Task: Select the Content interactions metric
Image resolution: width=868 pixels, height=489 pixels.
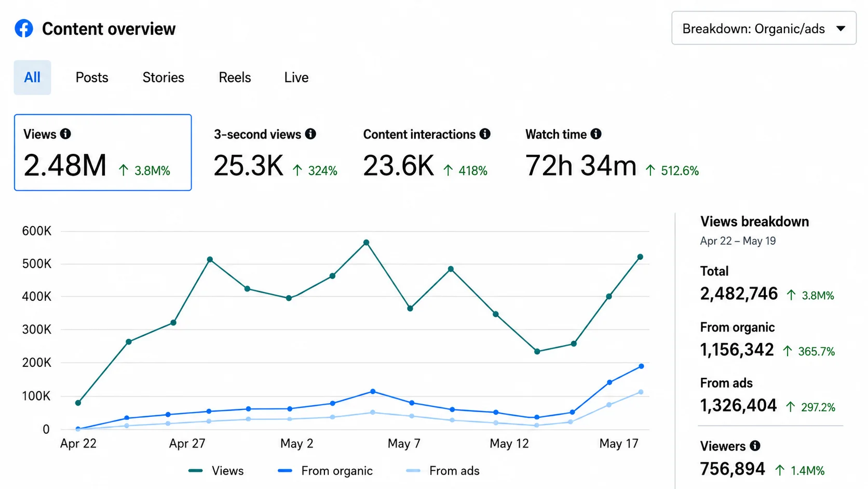Action: [x=426, y=153]
